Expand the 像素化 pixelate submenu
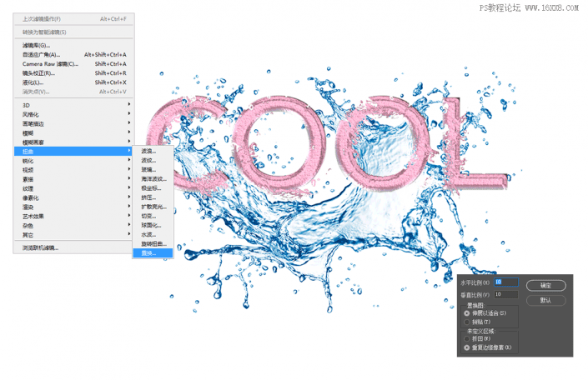Viewport: 588px width, 380px height. coord(74,197)
